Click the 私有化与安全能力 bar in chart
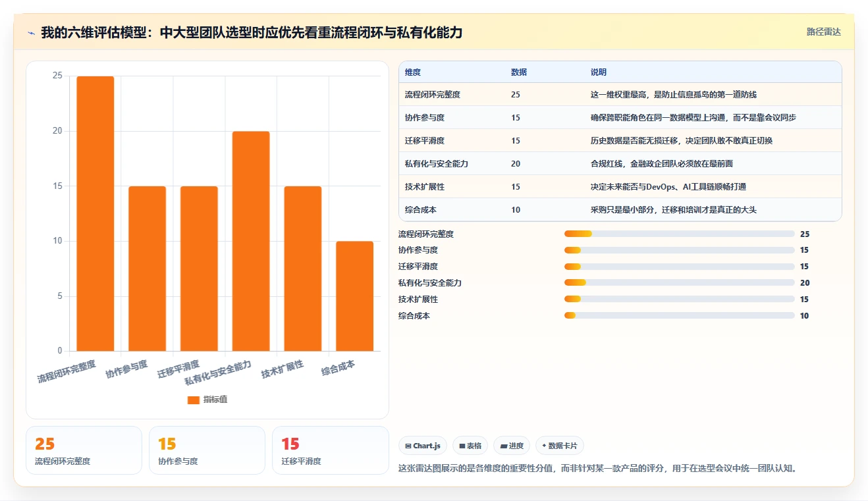The image size is (868, 501). click(251, 241)
